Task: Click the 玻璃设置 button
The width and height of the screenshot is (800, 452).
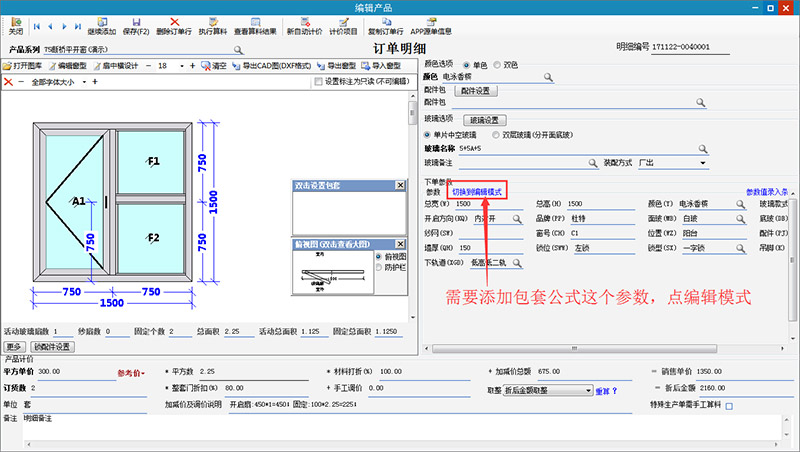Action: (x=485, y=120)
